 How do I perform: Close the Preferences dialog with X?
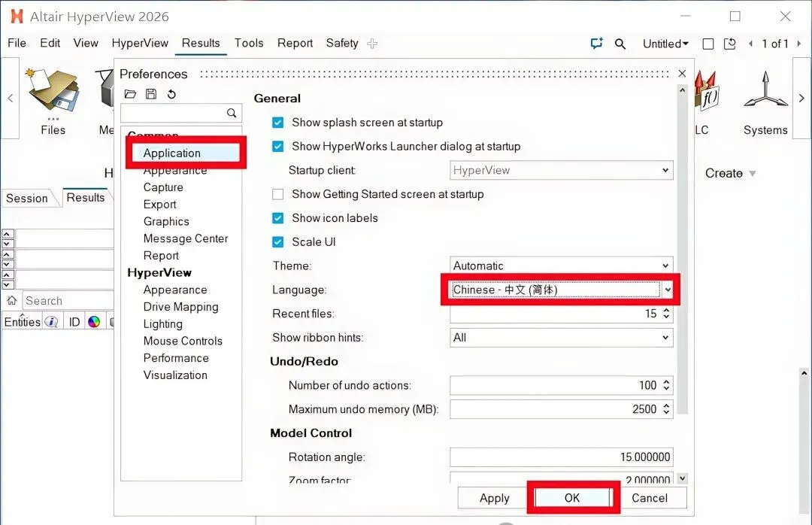pyautogui.click(x=682, y=74)
